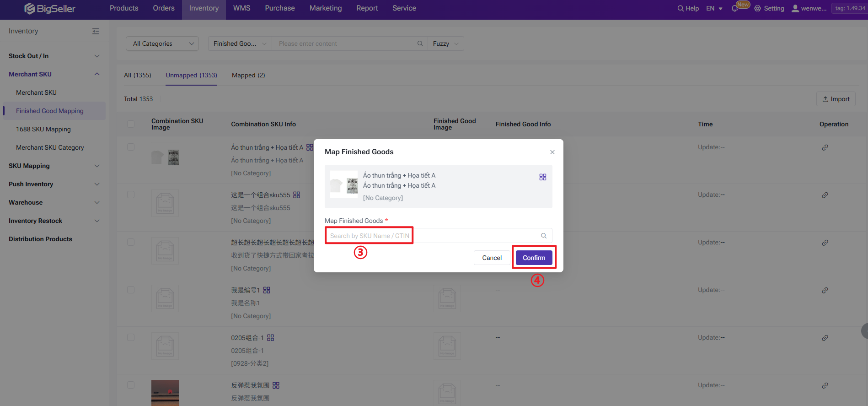The height and width of the screenshot is (406, 868).
Task: Open the Orders menu in the top bar
Action: 164,8
